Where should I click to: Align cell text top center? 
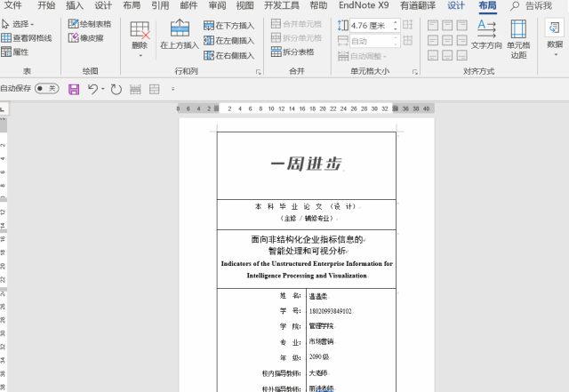click(x=447, y=25)
